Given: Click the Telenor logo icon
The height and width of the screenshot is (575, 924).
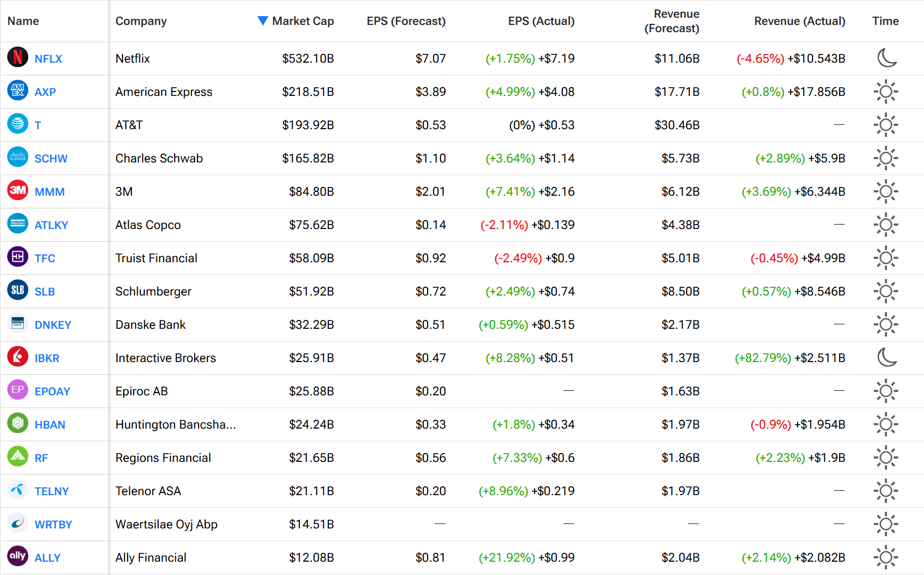Looking at the screenshot, I should tap(18, 490).
